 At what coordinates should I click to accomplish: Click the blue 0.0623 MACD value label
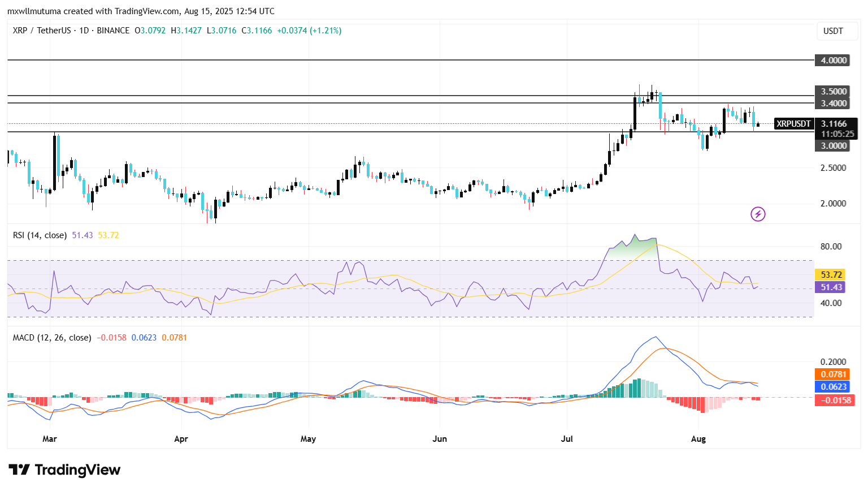(832, 387)
